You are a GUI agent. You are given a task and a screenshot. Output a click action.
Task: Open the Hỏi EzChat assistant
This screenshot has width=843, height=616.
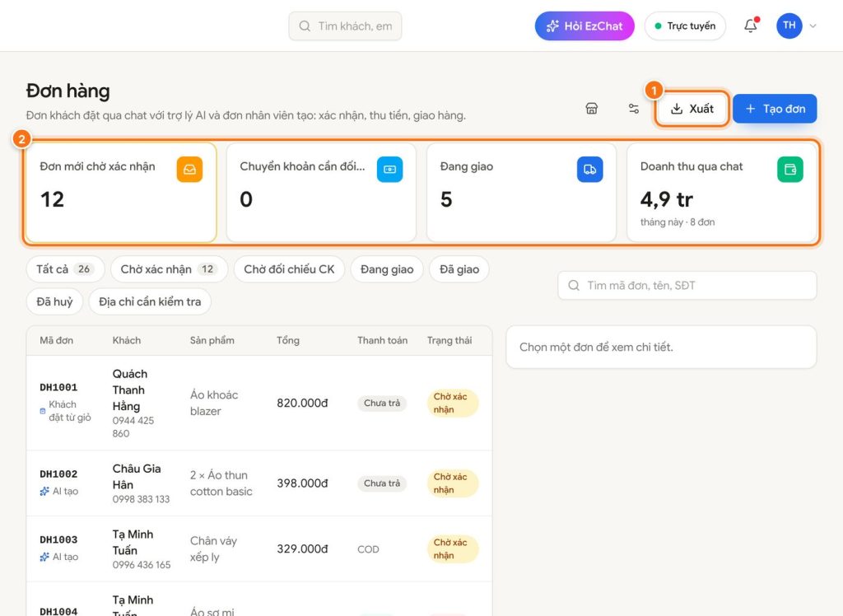(585, 26)
